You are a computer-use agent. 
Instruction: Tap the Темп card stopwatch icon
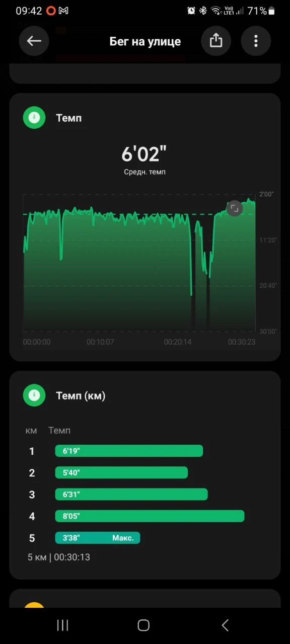coord(34,118)
